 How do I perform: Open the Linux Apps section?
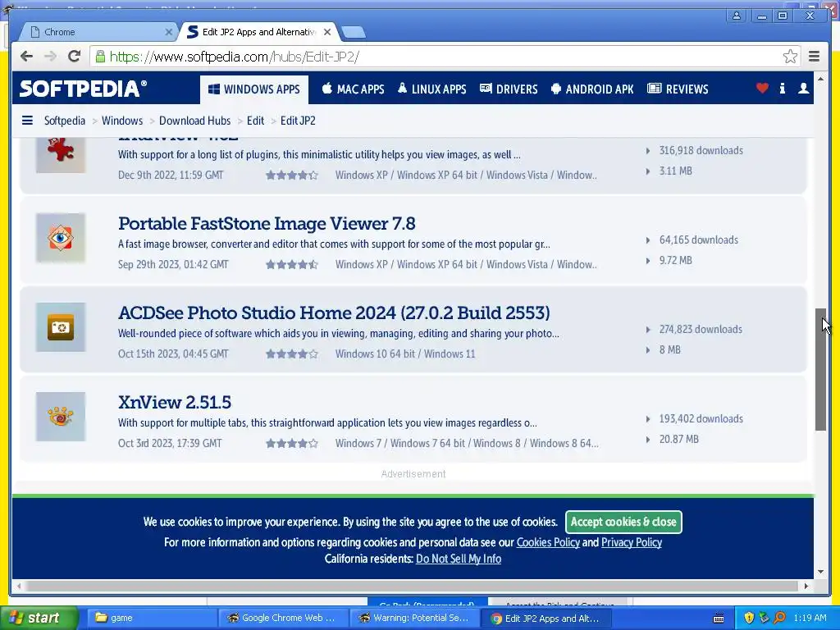click(x=431, y=89)
